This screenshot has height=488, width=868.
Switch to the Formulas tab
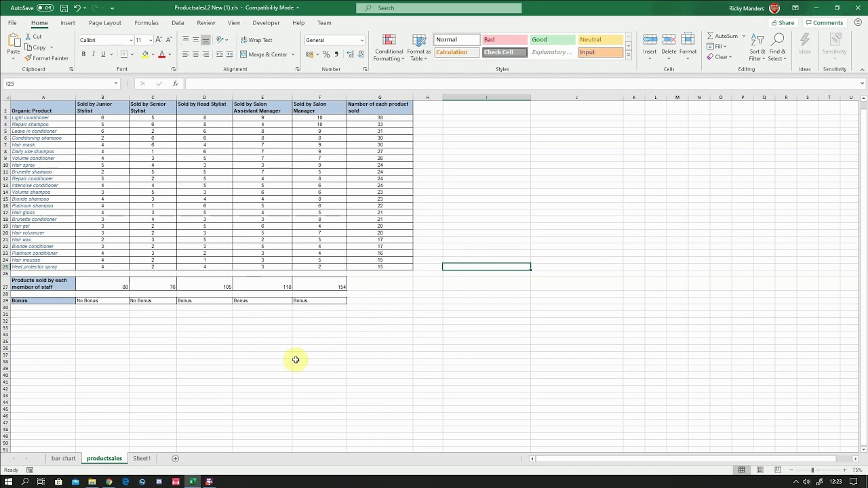(x=146, y=23)
